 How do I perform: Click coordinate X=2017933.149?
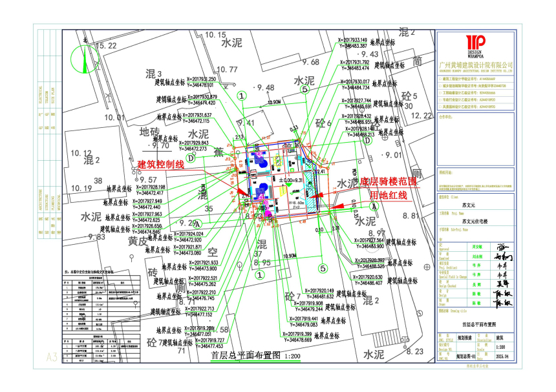tap(352, 41)
